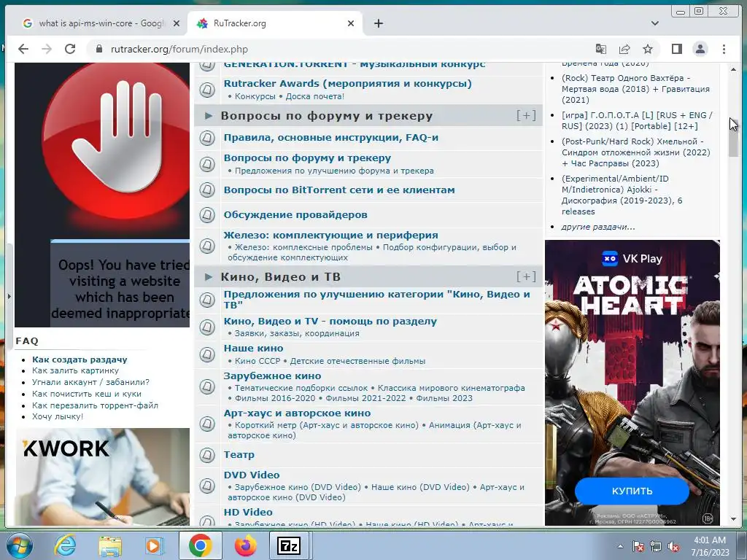Viewport: 747px width, 560px height.
Task: Open Вопросы по BitTorrent сети и ее клиентам
Action: tap(339, 190)
